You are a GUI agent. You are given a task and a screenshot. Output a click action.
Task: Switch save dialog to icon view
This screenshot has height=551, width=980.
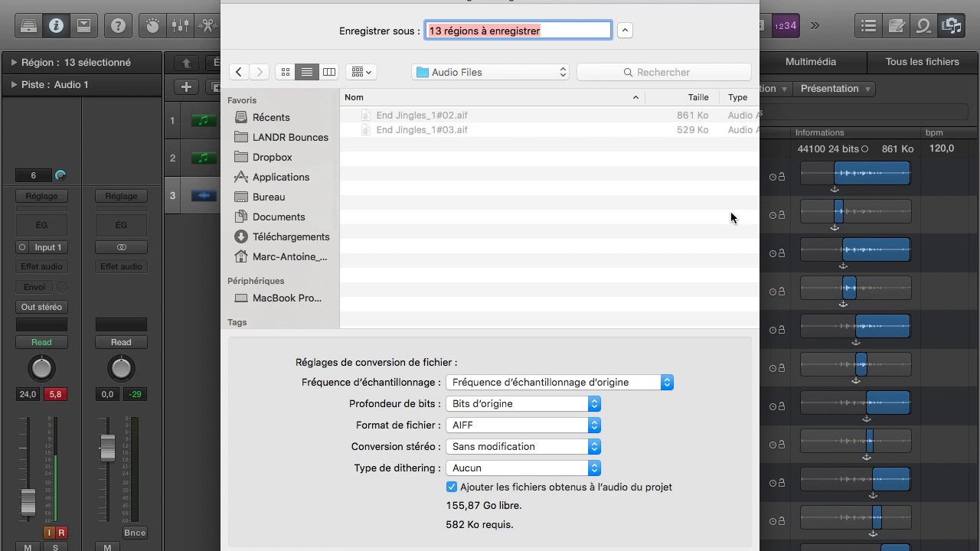coord(286,72)
